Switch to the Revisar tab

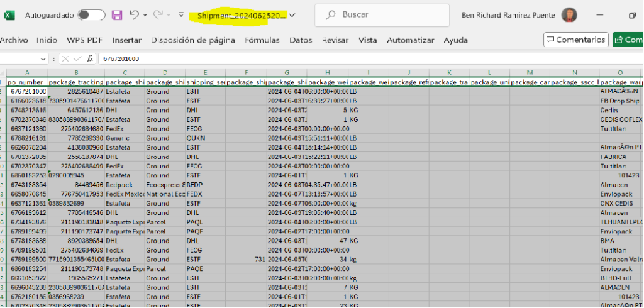click(x=335, y=40)
